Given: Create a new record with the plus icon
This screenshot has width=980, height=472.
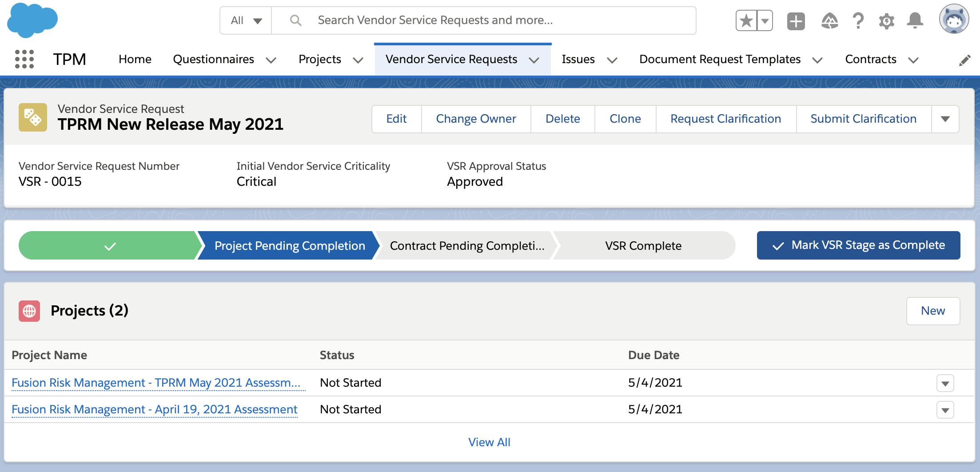Looking at the screenshot, I should [x=796, y=20].
